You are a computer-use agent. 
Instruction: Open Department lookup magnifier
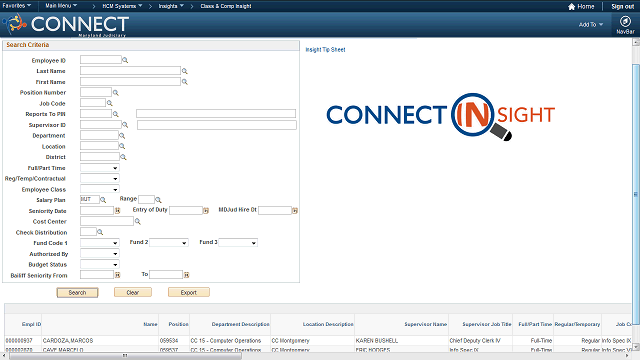coord(122,136)
